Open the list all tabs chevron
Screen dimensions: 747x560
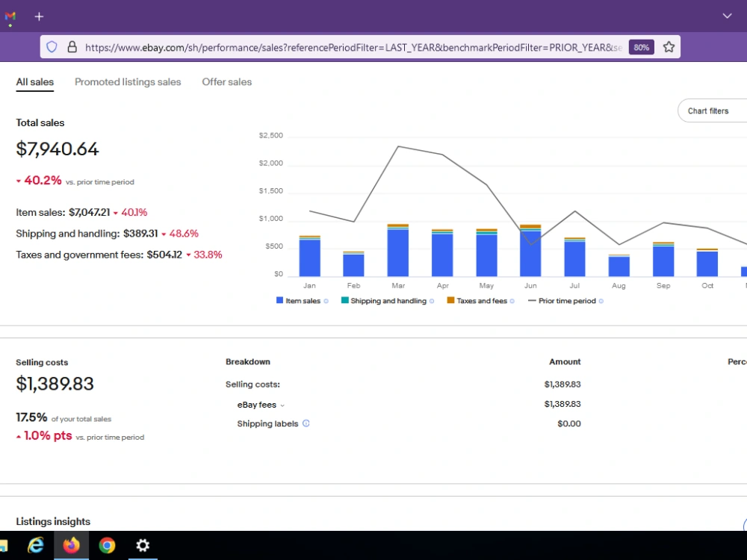tap(727, 16)
